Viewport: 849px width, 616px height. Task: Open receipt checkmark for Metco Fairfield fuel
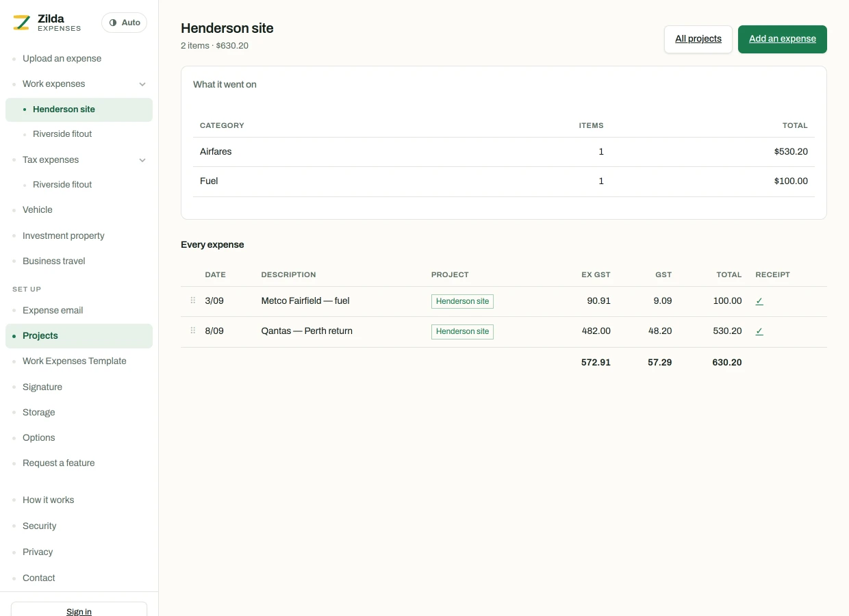[x=759, y=301]
